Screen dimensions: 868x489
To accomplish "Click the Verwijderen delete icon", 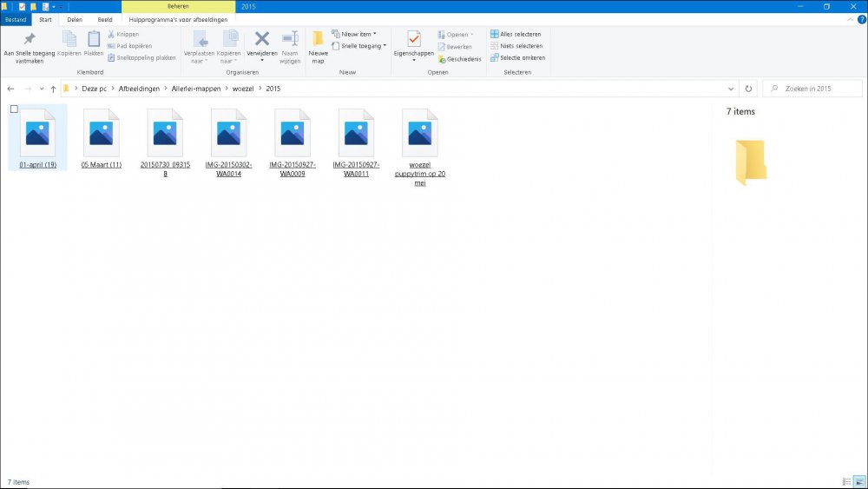I will tap(261, 40).
